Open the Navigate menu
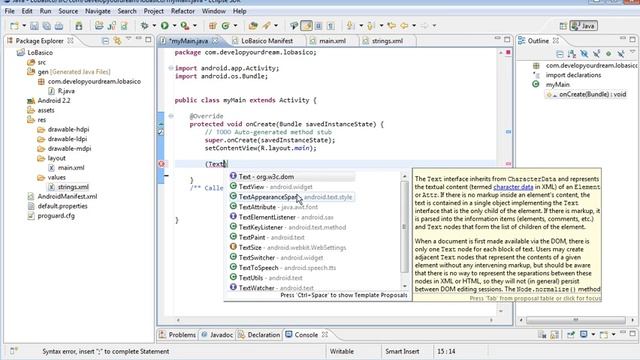Screen dimensions: 640x360 (98, 11)
